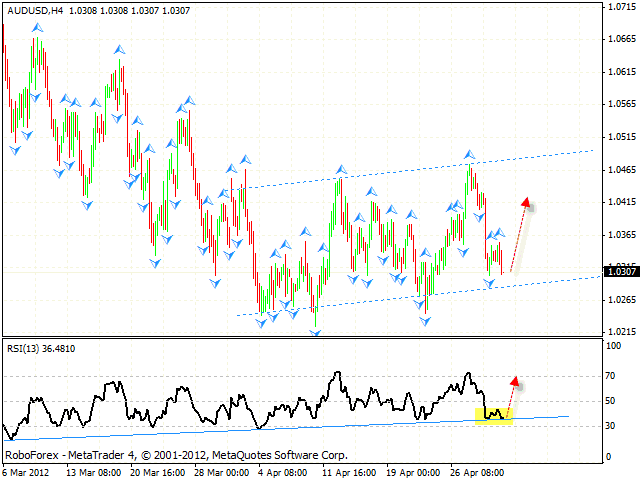Click the down fractal touching the lower channel line at right
Viewport: 640px width, 480px height.
click(489, 285)
